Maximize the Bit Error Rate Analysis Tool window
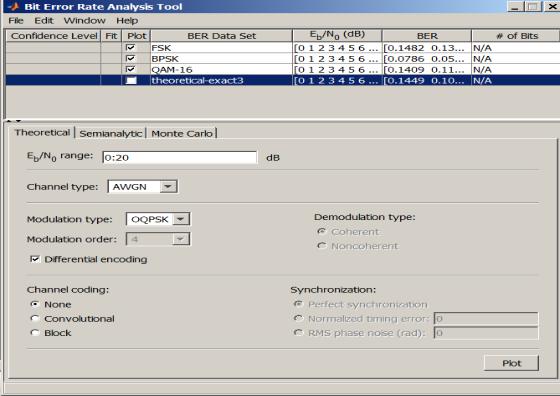560x396 pixels. point(533,6)
